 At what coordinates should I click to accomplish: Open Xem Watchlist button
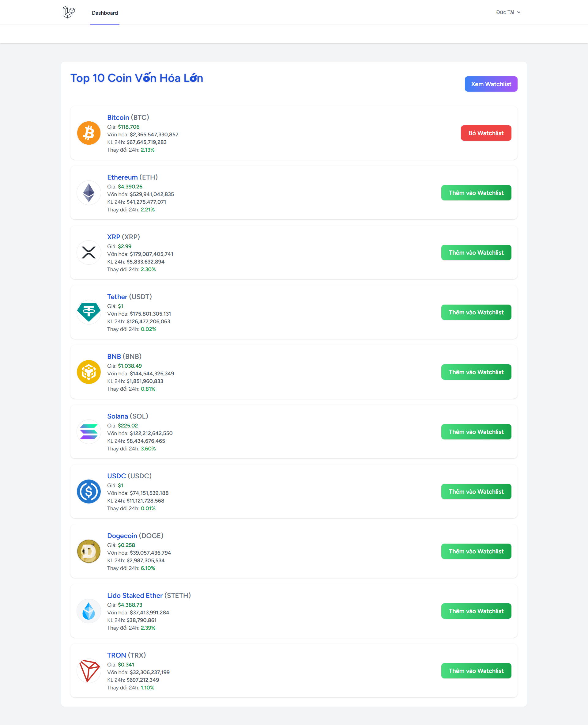(x=491, y=84)
